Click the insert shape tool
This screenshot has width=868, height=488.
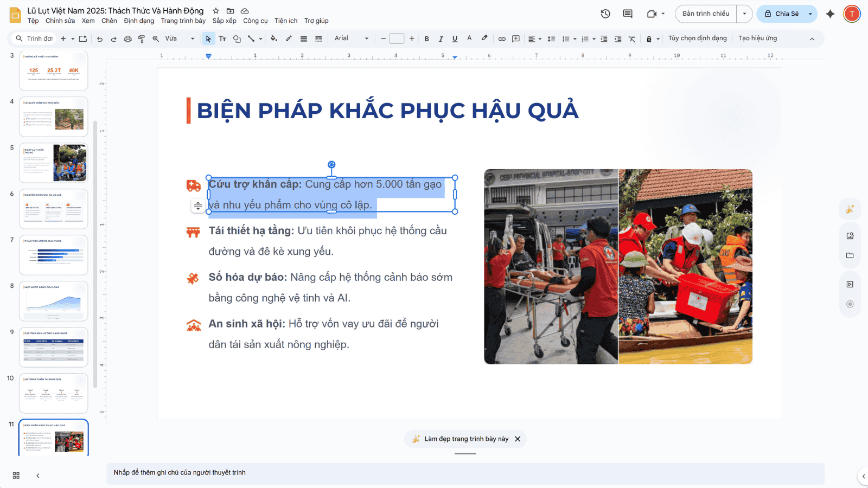tap(237, 38)
